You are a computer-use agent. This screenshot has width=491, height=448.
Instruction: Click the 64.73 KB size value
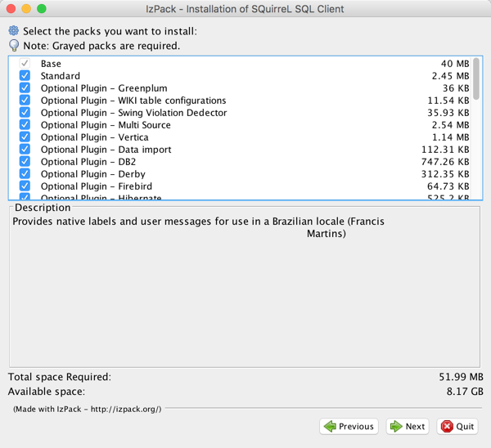pyautogui.click(x=448, y=186)
